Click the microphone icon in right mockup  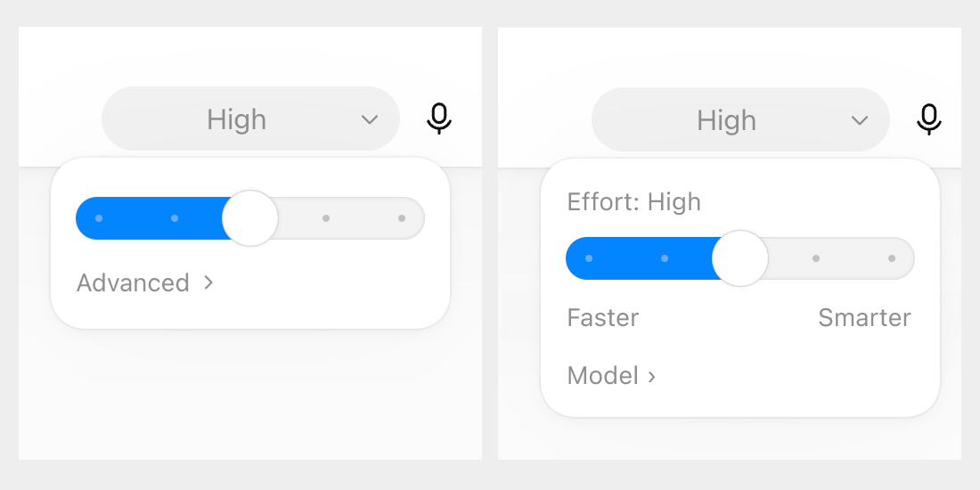point(929,119)
